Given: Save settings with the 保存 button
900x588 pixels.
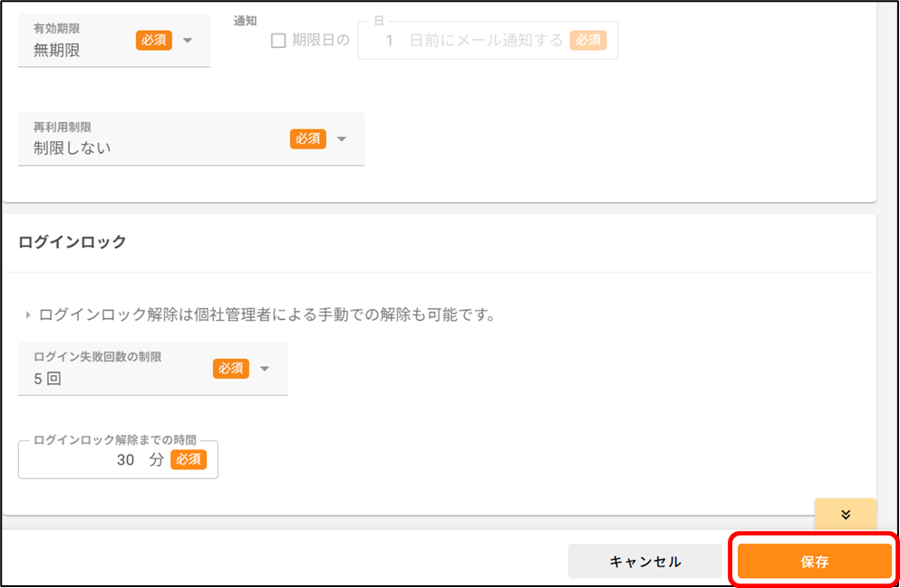Looking at the screenshot, I should (815, 561).
